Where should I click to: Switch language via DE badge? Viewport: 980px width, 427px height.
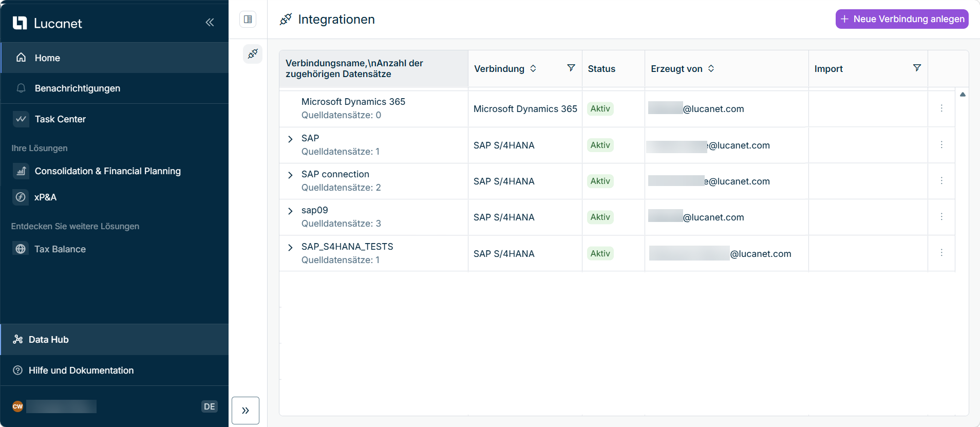pyautogui.click(x=210, y=406)
